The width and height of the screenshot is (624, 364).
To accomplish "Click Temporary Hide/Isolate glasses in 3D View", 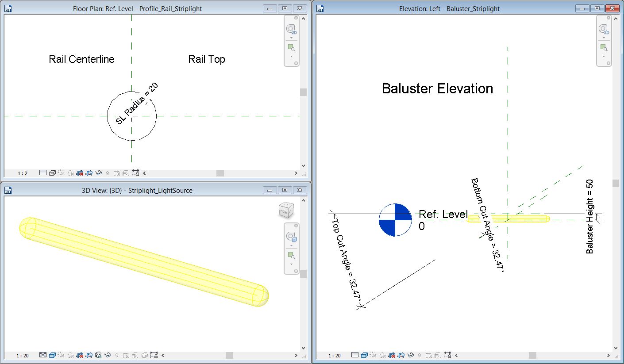I will 108,355.
